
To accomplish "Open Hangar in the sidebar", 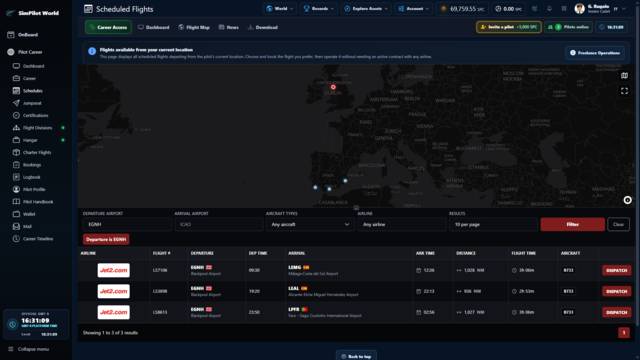I will click(25, 140).
